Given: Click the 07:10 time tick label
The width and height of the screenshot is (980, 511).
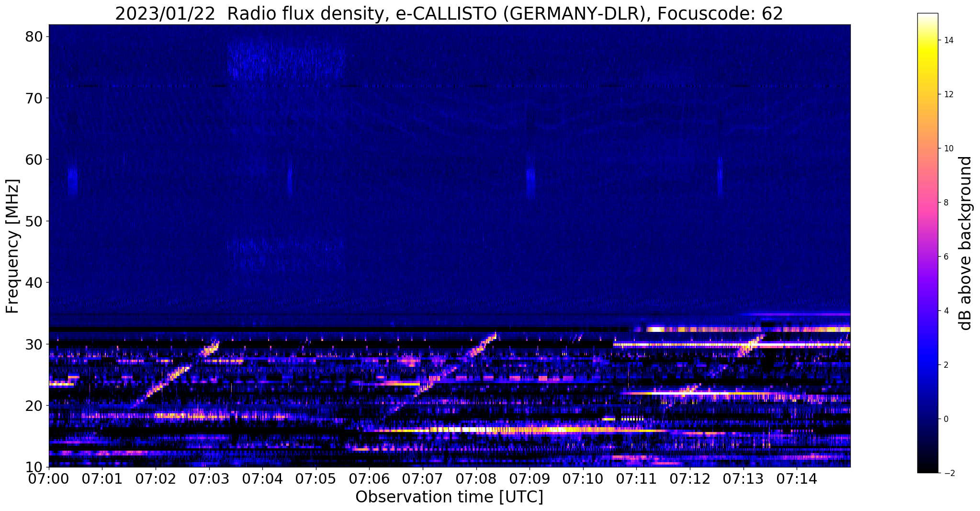Looking at the screenshot, I should [583, 478].
